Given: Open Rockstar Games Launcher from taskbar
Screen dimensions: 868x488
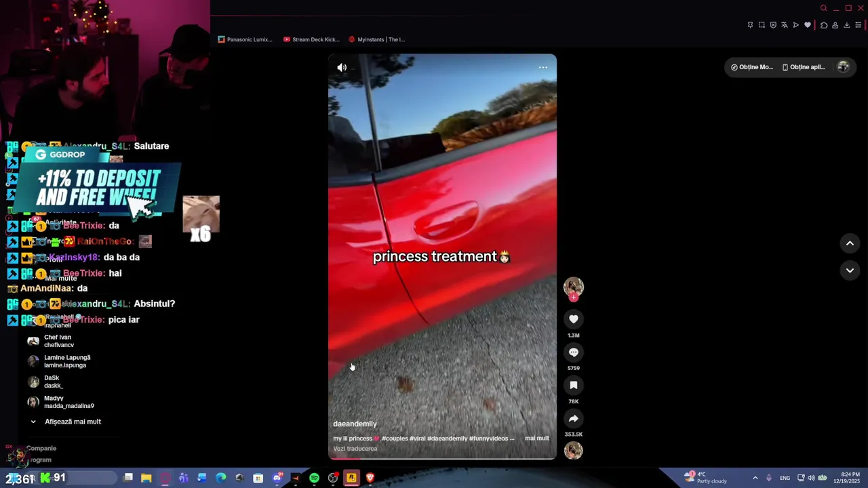Looking at the screenshot, I should (x=351, y=478).
